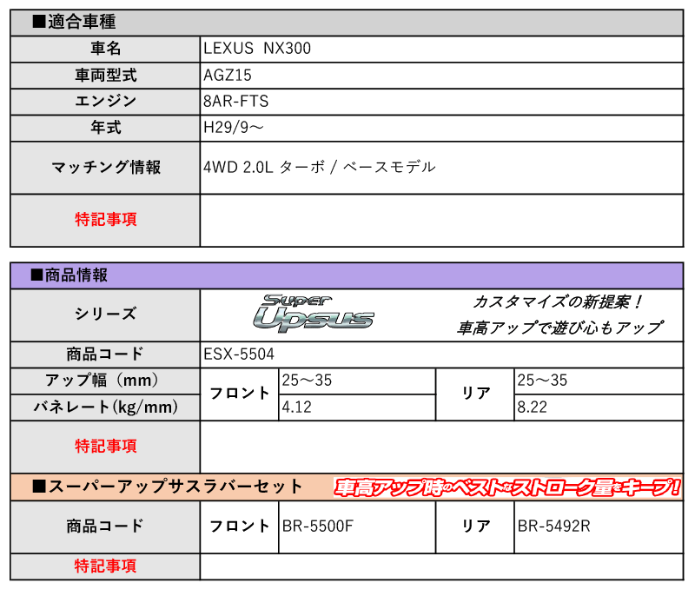695x616 pixels.
Task: Click the 8AR-FTS engine value
Action: tap(235, 102)
